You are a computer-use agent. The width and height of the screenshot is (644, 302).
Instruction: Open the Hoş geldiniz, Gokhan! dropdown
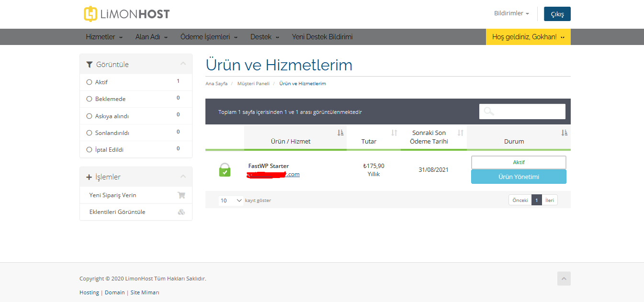[x=528, y=37]
